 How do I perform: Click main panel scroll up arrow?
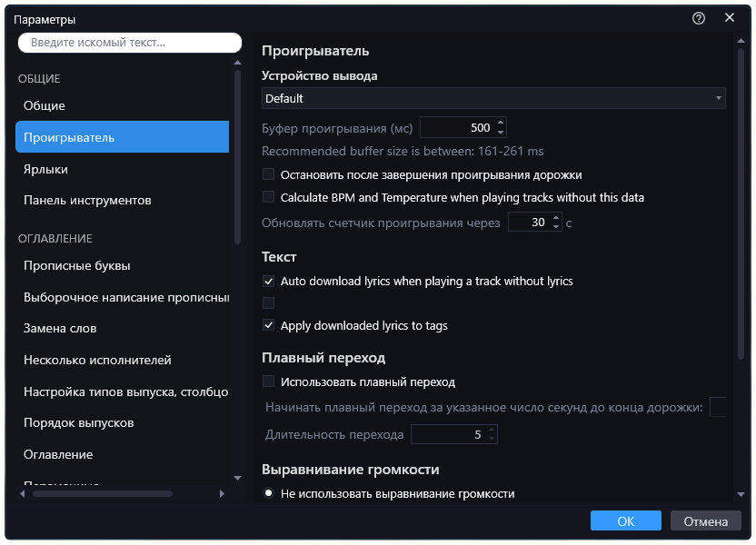click(x=741, y=41)
